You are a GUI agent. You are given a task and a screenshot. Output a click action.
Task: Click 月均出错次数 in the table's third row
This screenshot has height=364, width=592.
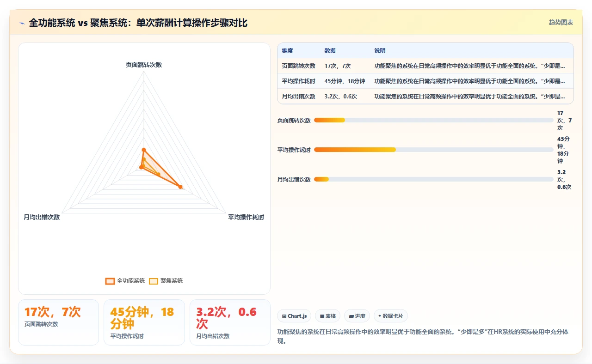tap(299, 97)
